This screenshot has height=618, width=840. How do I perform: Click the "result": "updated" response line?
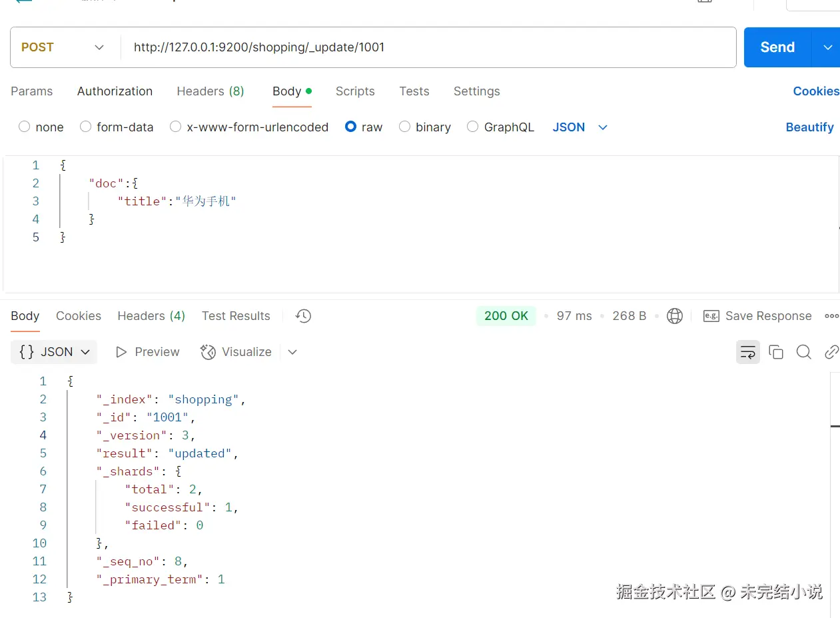tap(167, 453)
